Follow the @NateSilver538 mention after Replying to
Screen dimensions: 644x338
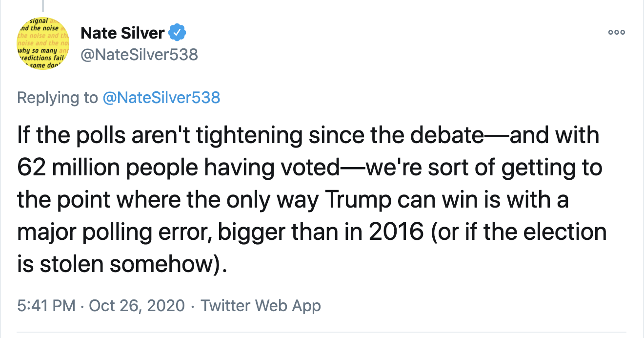[x=161, y=98]
